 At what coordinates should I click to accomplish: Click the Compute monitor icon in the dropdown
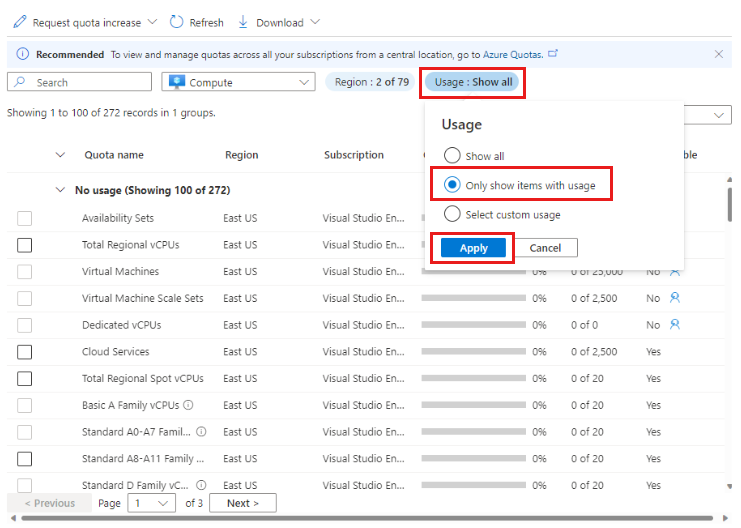177,82
